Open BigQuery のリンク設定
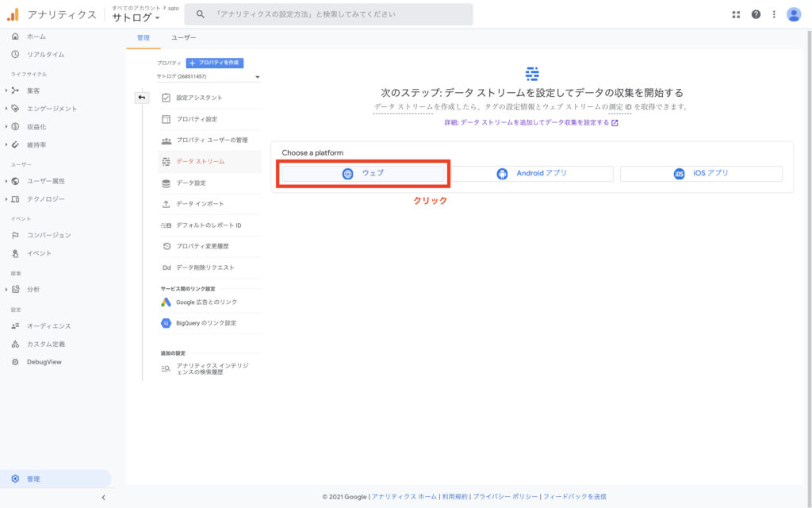 pyautogui.click(x=209, y=323)
